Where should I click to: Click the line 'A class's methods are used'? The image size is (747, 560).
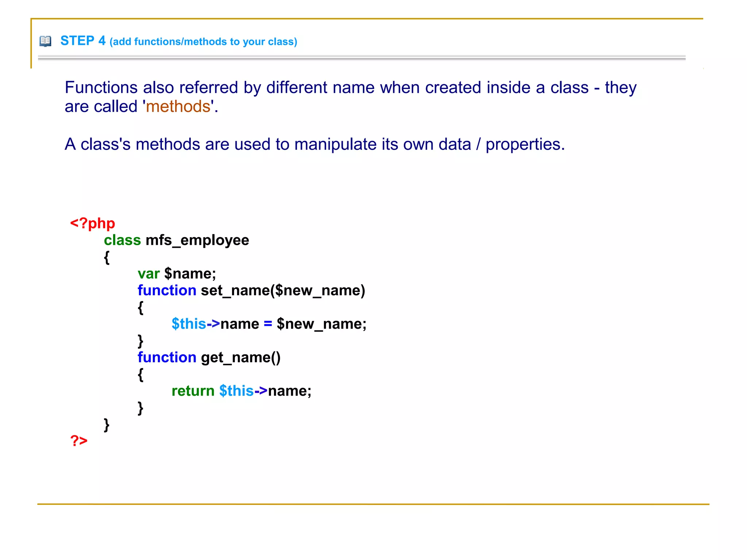pos(315,144)
